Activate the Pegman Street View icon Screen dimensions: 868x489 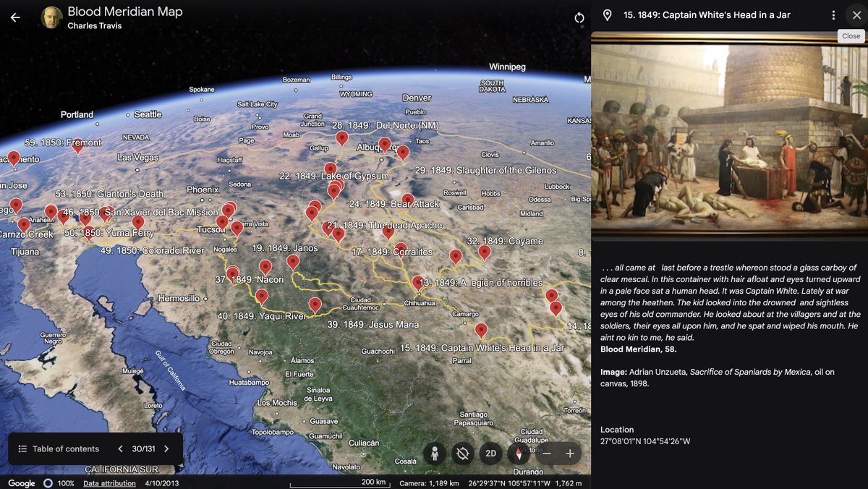[x=435, y=454]
